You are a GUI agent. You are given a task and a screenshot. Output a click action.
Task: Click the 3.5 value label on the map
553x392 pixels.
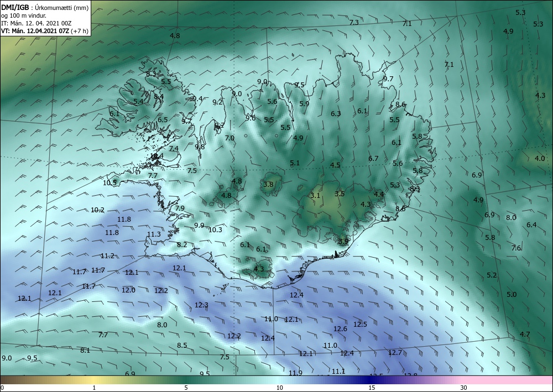coord(340,194)
